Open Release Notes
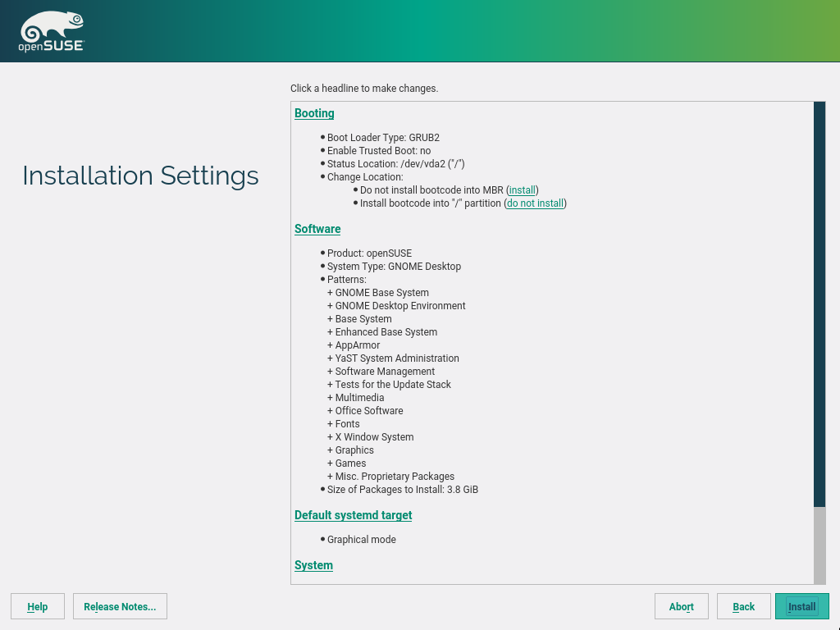Image resolution: width=840 pixels, height=630 pixels. point(120,607)
